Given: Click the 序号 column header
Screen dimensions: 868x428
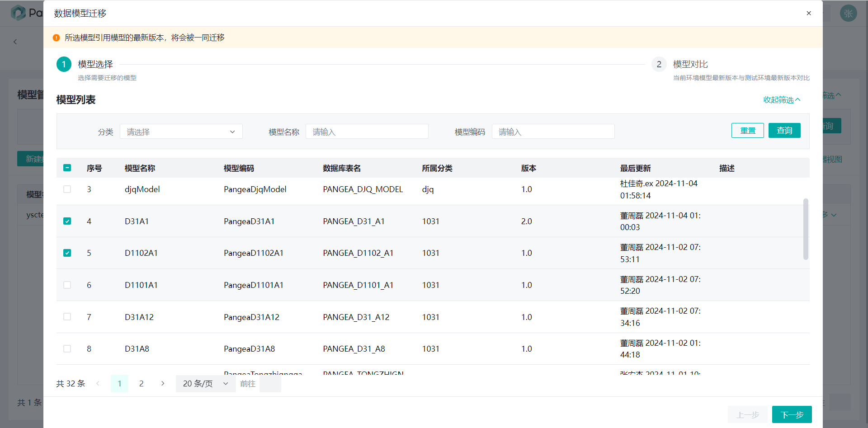Looking at the screenshot, I should [94, 168].
